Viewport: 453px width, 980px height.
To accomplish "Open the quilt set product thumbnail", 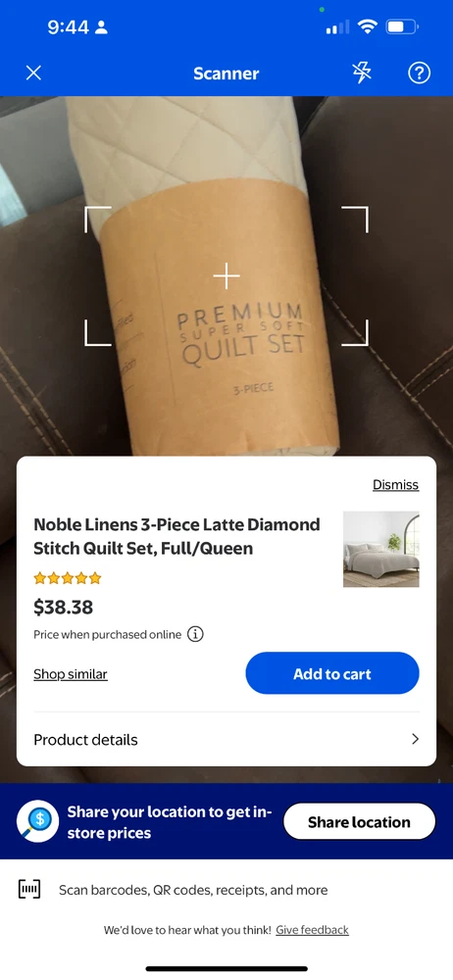I will [381, 550].
